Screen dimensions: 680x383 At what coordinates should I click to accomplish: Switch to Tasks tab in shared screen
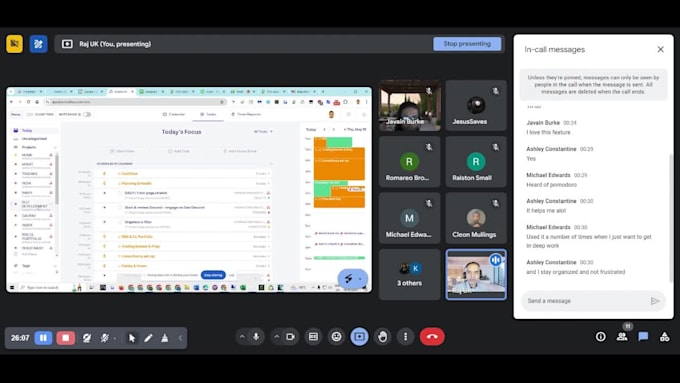tap(208, 114)
